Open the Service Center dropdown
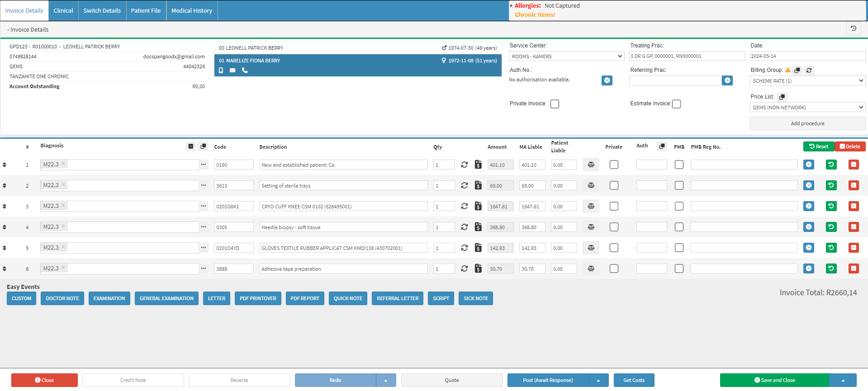The image size is (868, 391). (567, 57)
